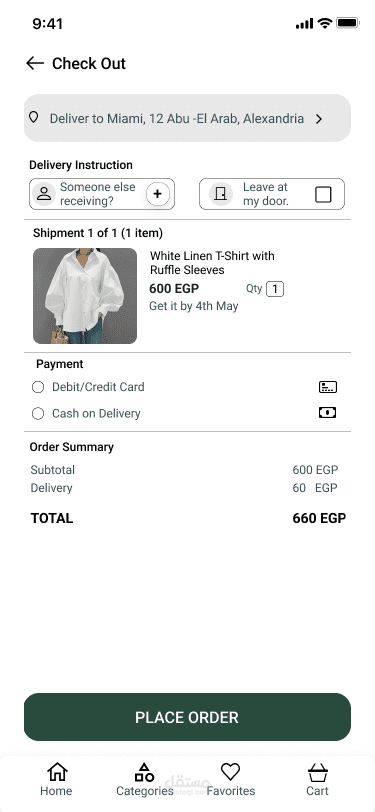Click the White Linen T-Shirt product title
This screenshot has height=812, width=375.
click(212, 263)
